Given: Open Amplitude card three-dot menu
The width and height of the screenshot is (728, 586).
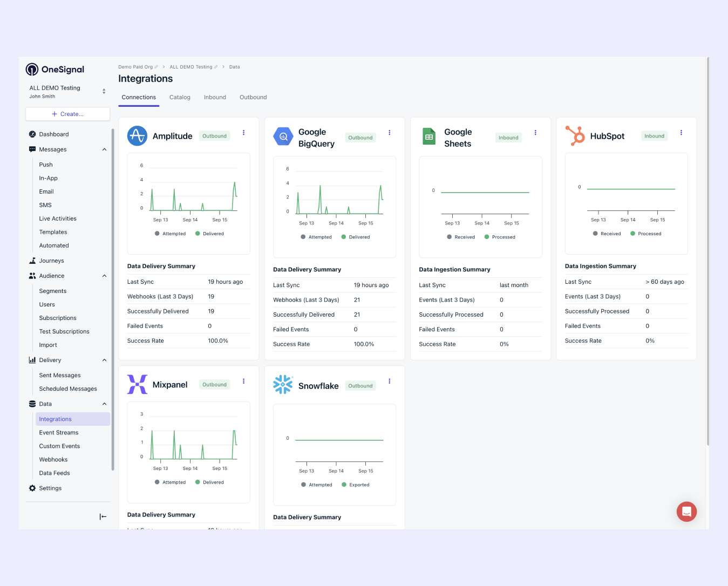Looking at the screenshot, I should 244,133.
